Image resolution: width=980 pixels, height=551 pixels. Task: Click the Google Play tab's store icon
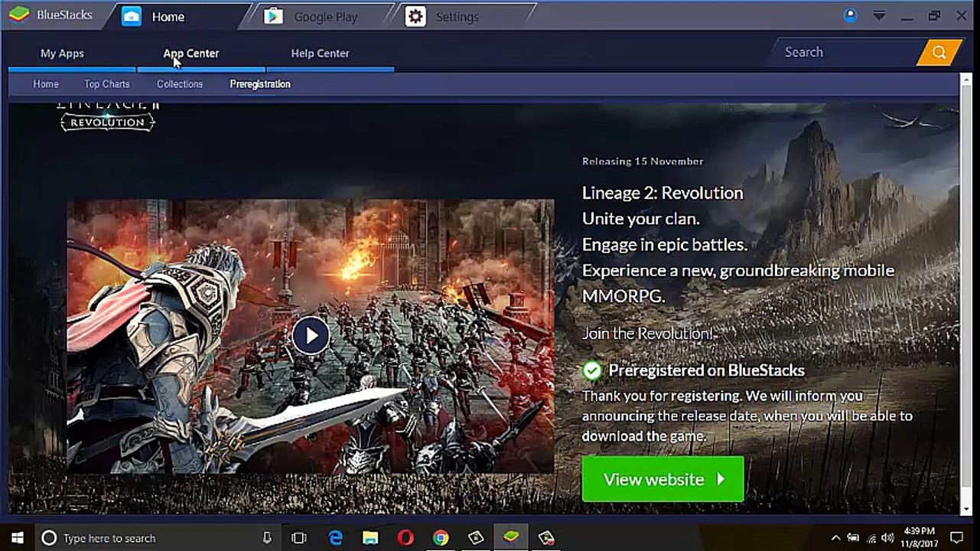pyautogui.click(x=273, y=16)
